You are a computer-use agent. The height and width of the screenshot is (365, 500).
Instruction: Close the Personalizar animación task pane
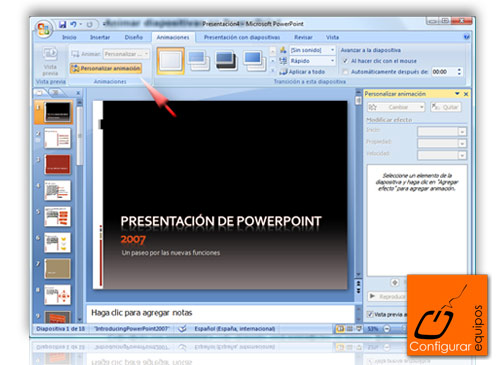466,94
